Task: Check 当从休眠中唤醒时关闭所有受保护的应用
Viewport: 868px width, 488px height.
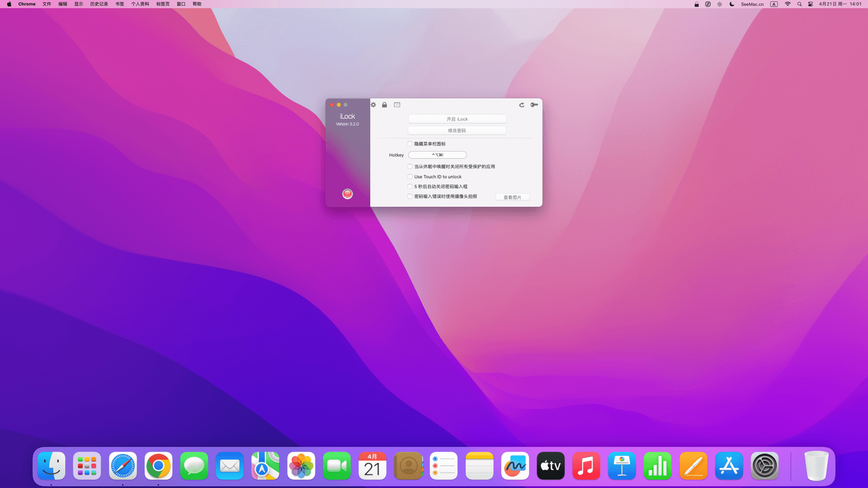Action: (410, 167)
